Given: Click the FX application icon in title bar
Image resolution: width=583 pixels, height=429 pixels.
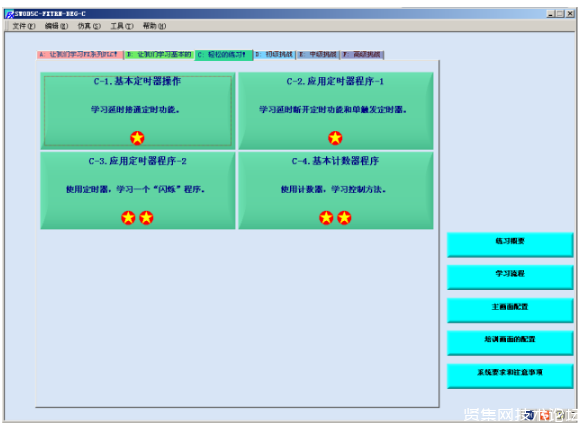Looking at the screenshot, I should [10, 14].
